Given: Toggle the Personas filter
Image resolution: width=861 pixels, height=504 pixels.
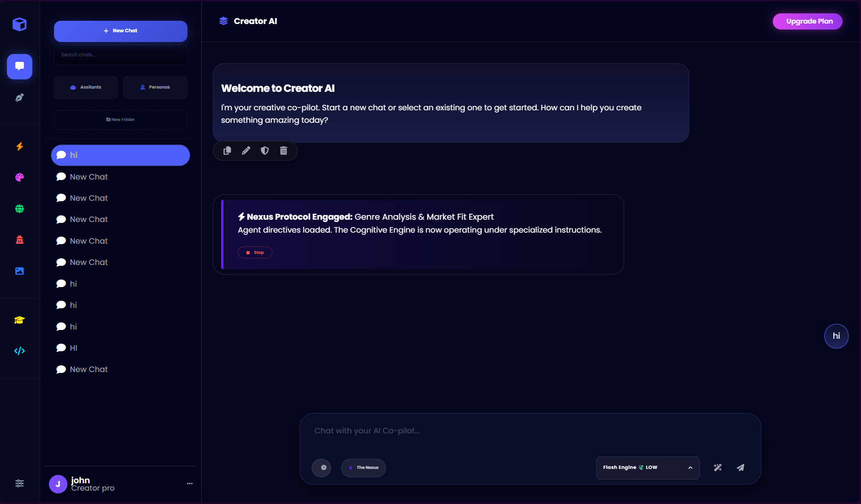Looking at the screenshot, I should [155, 87].
